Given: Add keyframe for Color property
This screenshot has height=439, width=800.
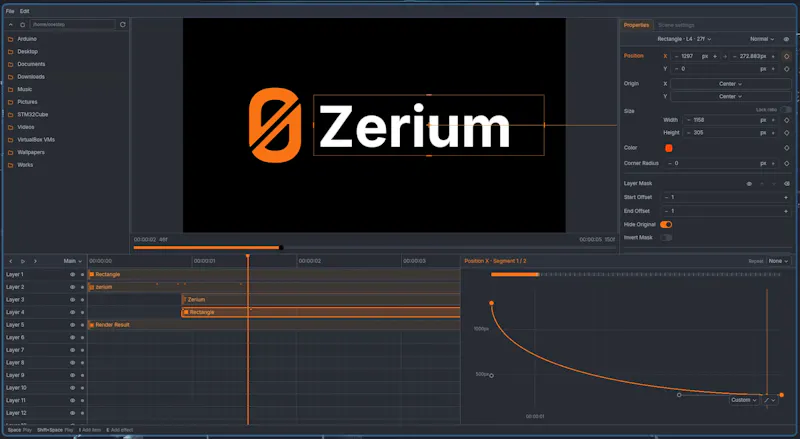Looking at the screenshot, I should [x=786, y=148].
